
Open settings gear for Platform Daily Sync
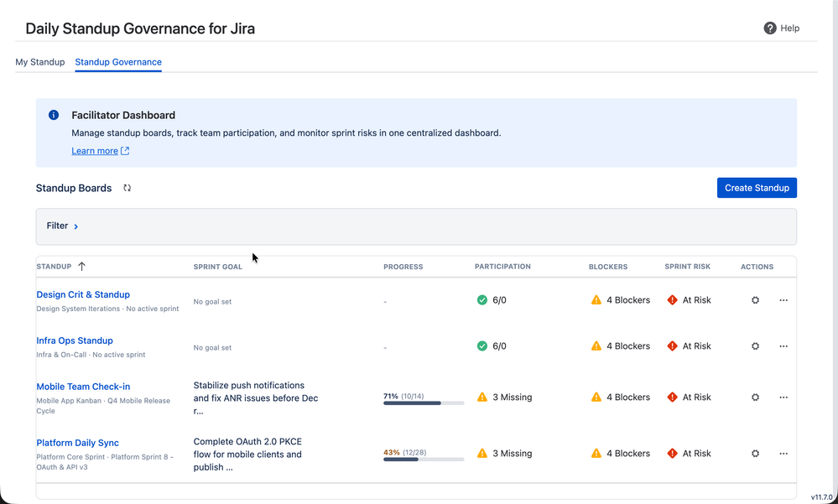(755, 454)
